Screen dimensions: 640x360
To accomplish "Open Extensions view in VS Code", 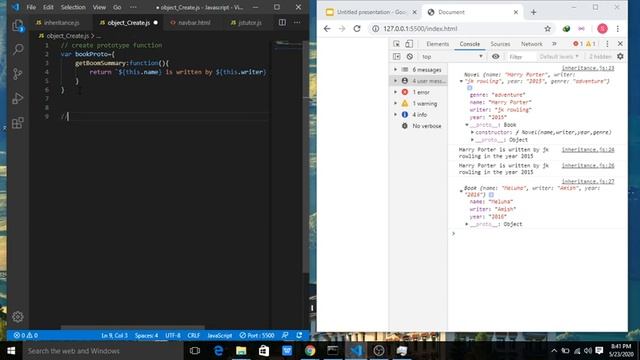I will tap(18, 123).
